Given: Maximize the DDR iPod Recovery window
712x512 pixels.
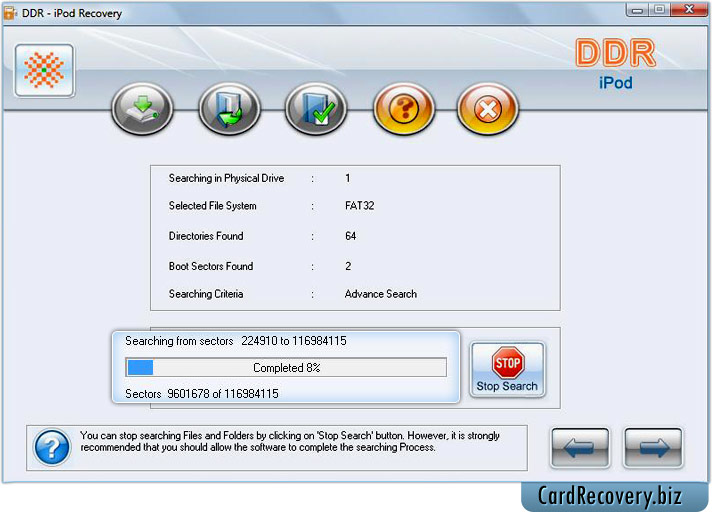Looking at the screenshot, I should pos(659,10).
